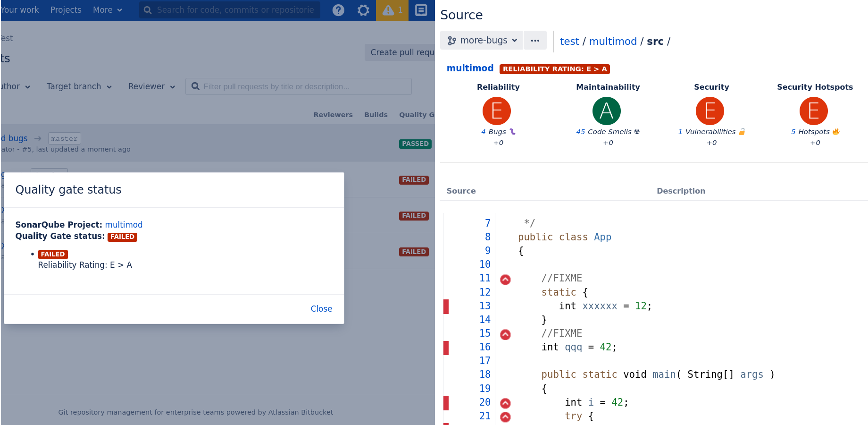
Task: Click the Source column header
Action: click(461, 191)
